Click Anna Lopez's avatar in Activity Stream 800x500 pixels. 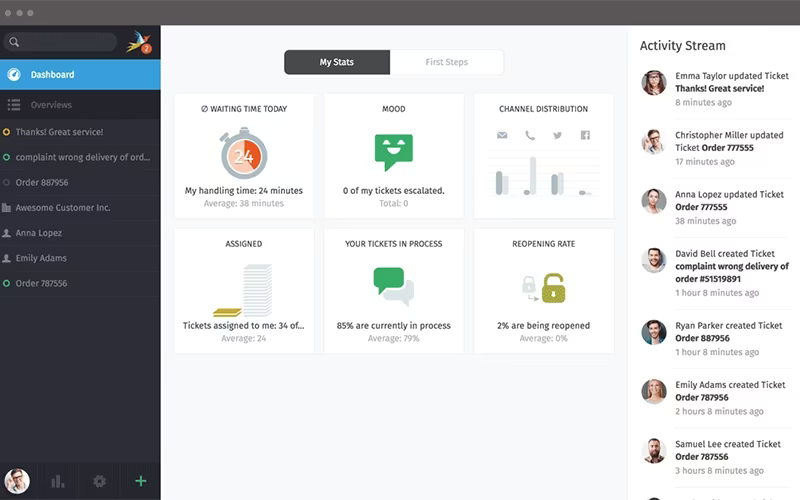coord(654,201)
